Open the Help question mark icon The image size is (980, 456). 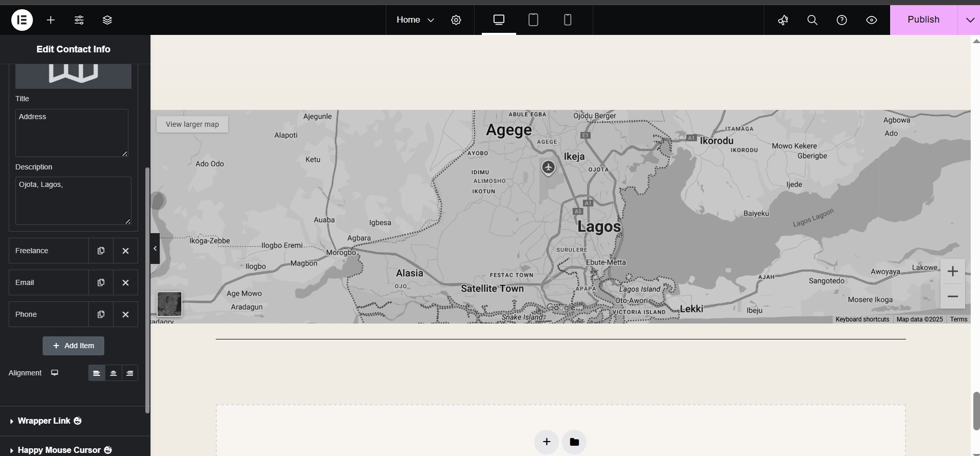[x=841, y=20]
